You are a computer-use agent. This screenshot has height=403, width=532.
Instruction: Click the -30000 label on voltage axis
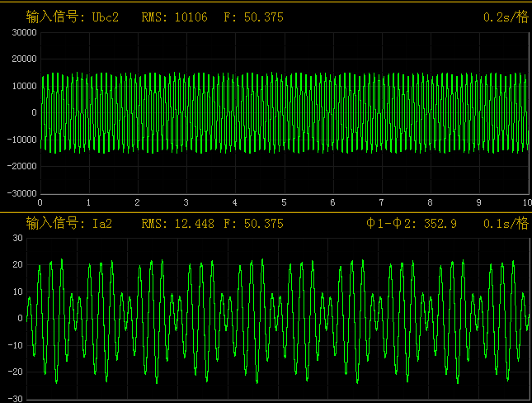point(21,192)
